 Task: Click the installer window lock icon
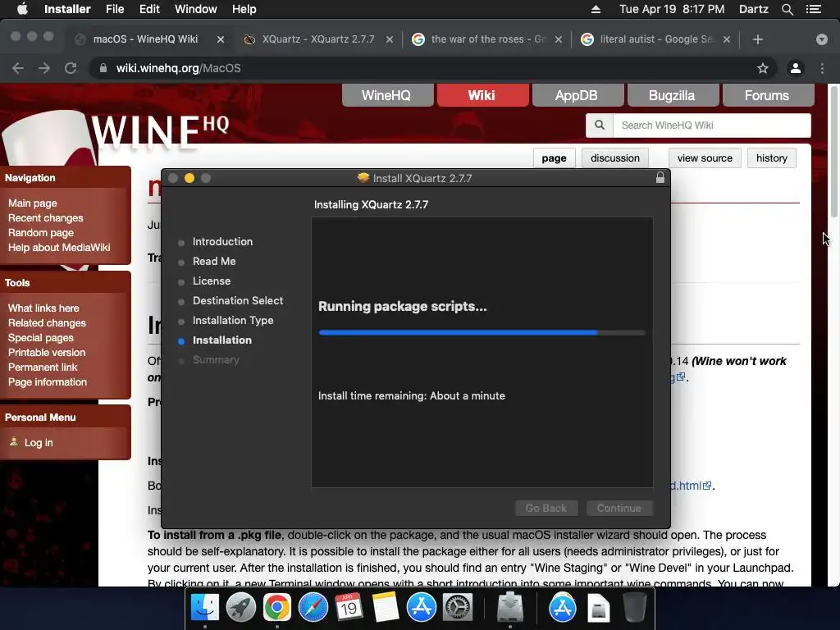pos(660,178)
